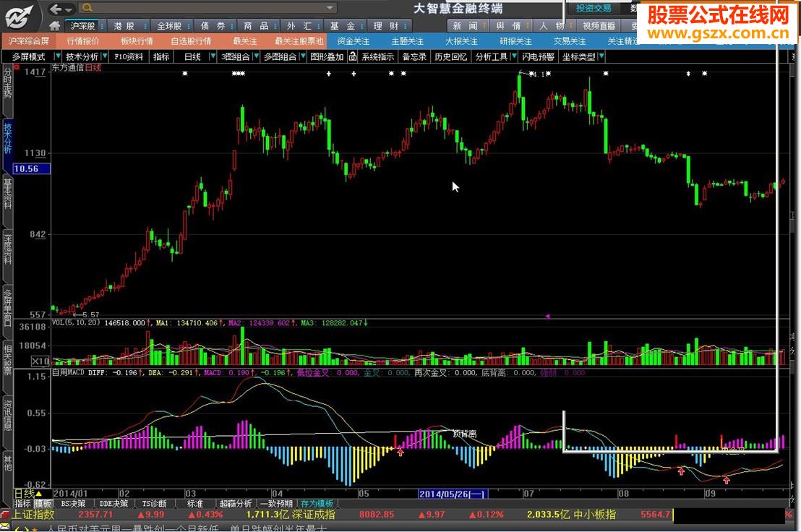Image resolution: width=801 pixels, height=532 pixels.
Task: Switch to the 港股 market tab
Action: click(124, 25)
